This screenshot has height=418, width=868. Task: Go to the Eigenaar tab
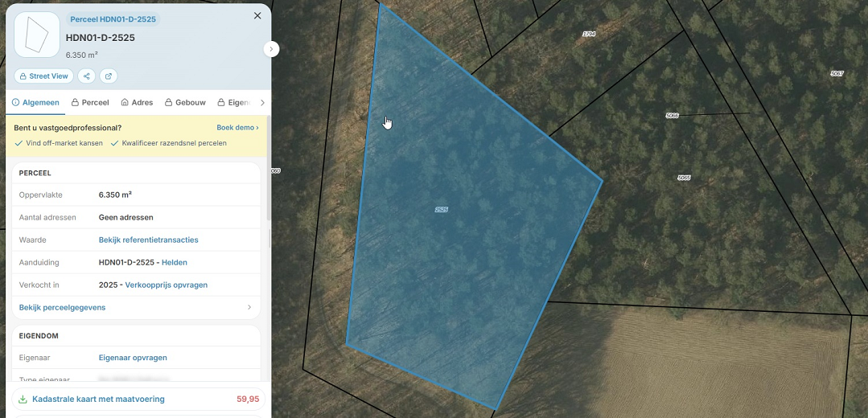(233, 103)
